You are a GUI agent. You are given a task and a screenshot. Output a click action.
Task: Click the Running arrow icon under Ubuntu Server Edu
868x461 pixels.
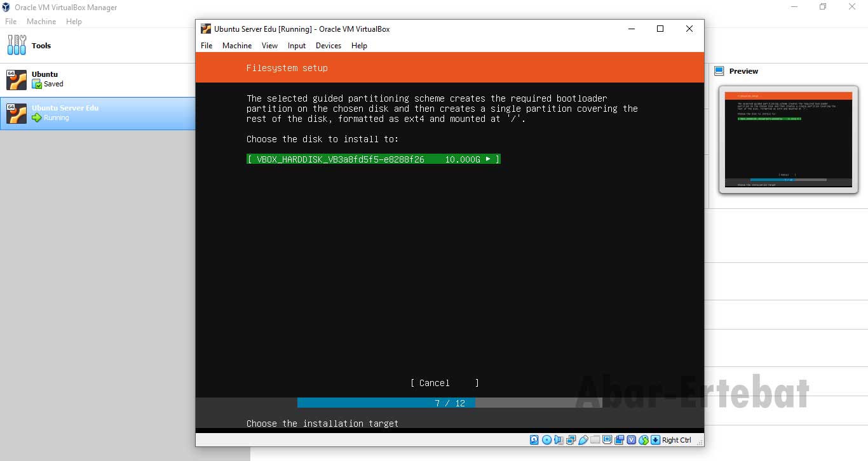click(x=37, y=117)
